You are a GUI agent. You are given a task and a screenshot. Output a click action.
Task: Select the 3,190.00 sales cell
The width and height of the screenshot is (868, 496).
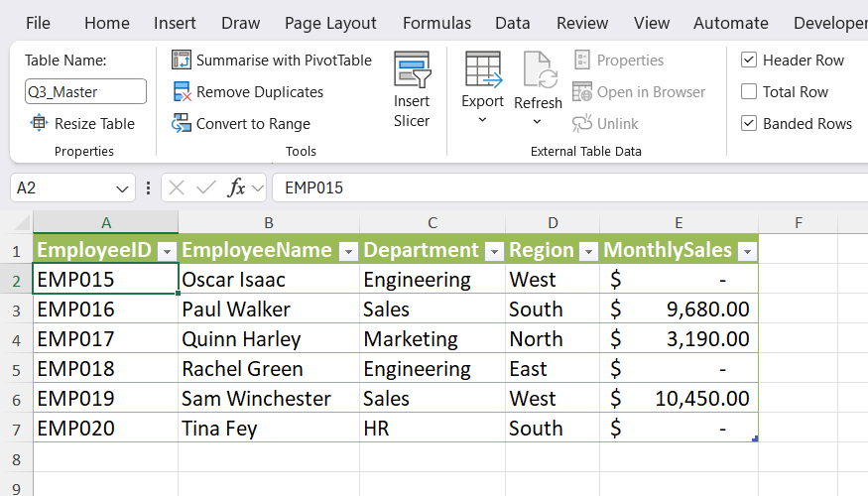pos(680,339)
